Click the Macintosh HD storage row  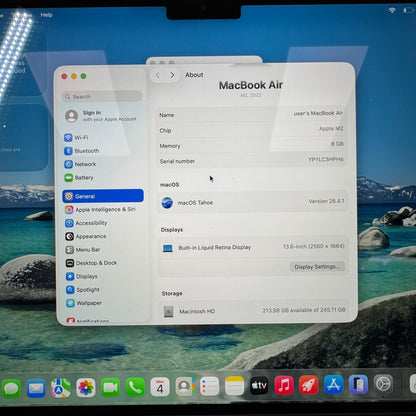coord(253,311)
